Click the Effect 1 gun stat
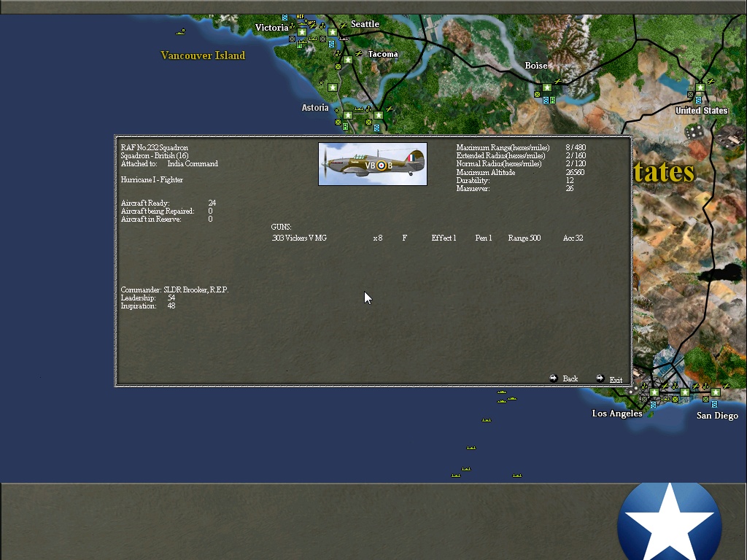The width and height of the screenshot is (747, 560). point(444,238)
